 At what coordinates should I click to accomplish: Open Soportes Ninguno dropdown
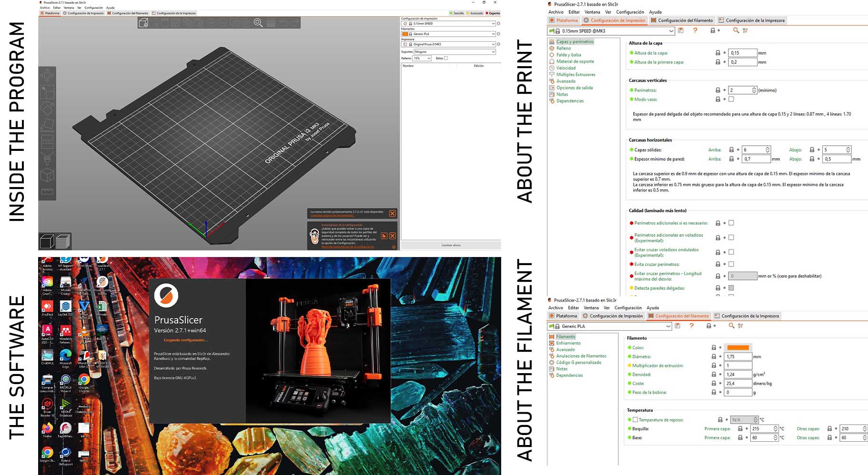(454, 51)
